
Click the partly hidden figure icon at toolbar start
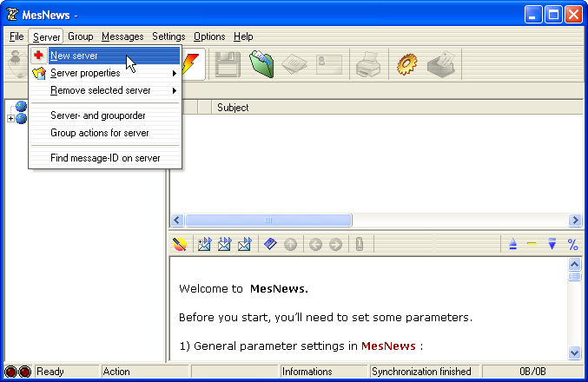point(17,64)
